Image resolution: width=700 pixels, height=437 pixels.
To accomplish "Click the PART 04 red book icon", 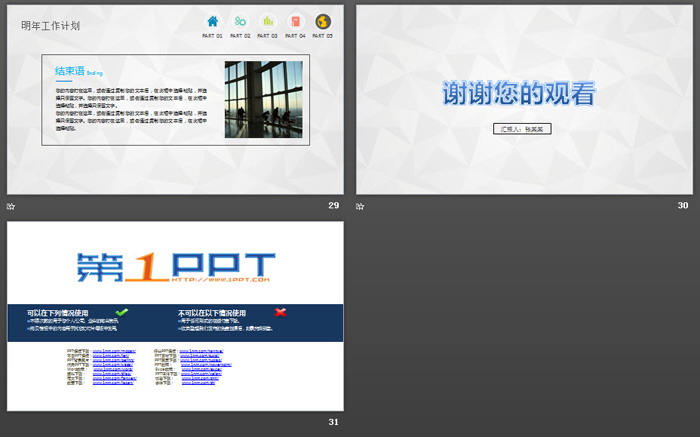I will pyautogui.click(x=295, y=21).
